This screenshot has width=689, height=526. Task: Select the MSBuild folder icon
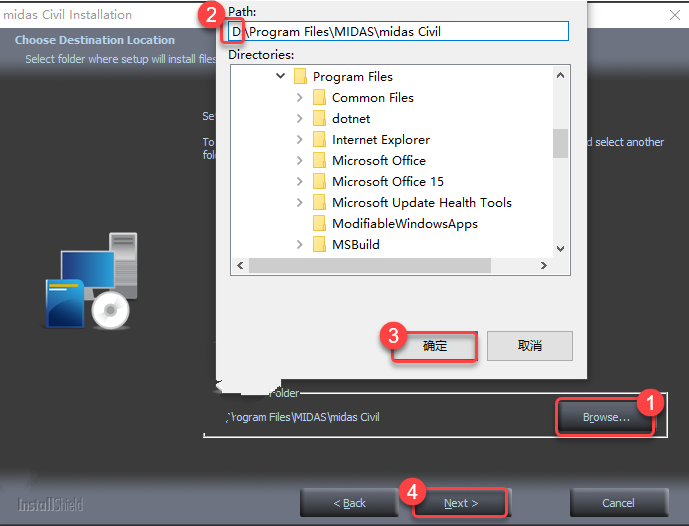click(319, 244)
